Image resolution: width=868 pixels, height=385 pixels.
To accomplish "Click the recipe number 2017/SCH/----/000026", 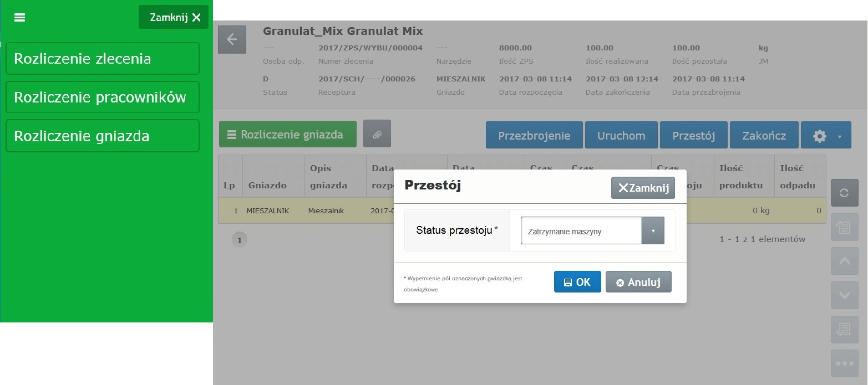I will pyautogui.click(x=367, y=79).
